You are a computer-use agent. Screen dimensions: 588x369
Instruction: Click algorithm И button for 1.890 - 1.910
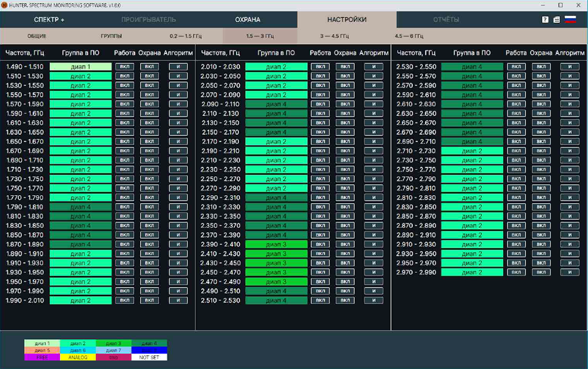178,254
